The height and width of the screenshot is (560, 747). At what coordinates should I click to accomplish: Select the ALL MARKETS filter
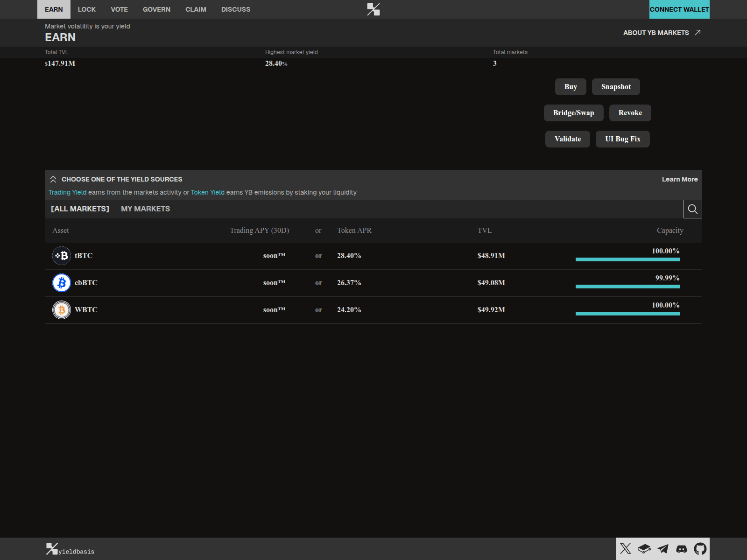(80, 209)
